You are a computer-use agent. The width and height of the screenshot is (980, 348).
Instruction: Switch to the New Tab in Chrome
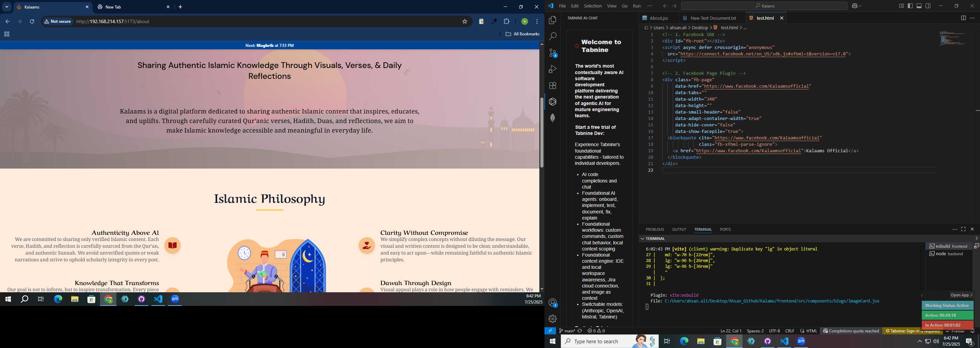pos(133,7)
